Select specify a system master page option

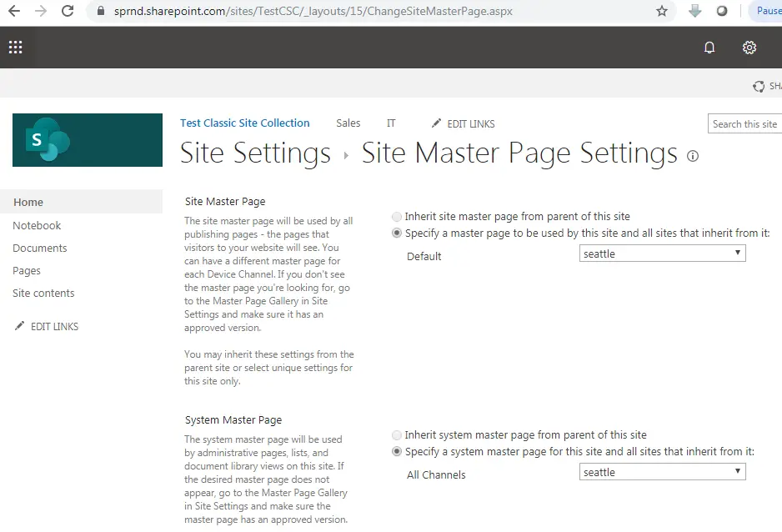point(397,452)
